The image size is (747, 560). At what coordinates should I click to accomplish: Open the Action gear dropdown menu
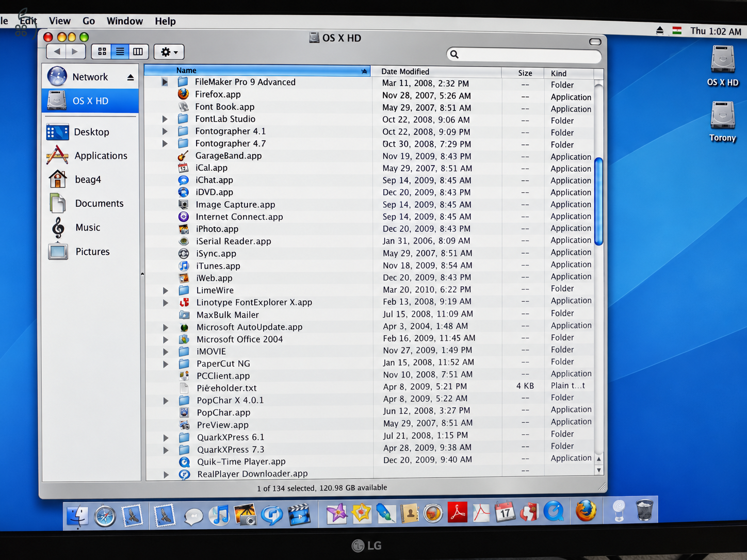pos(169,52)
